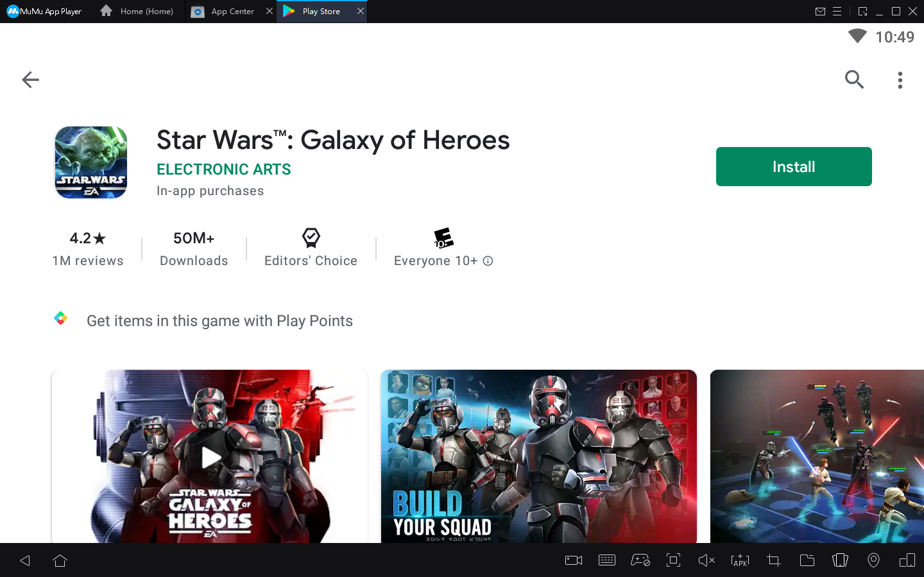Click the WiFi status icon

857,36
